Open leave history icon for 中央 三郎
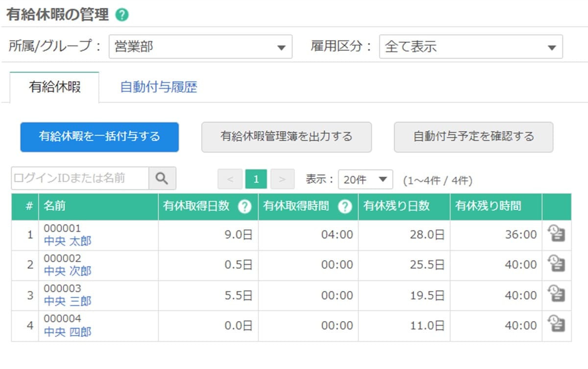The height and width of the screenshot is (369, 588). pos(557,295)
